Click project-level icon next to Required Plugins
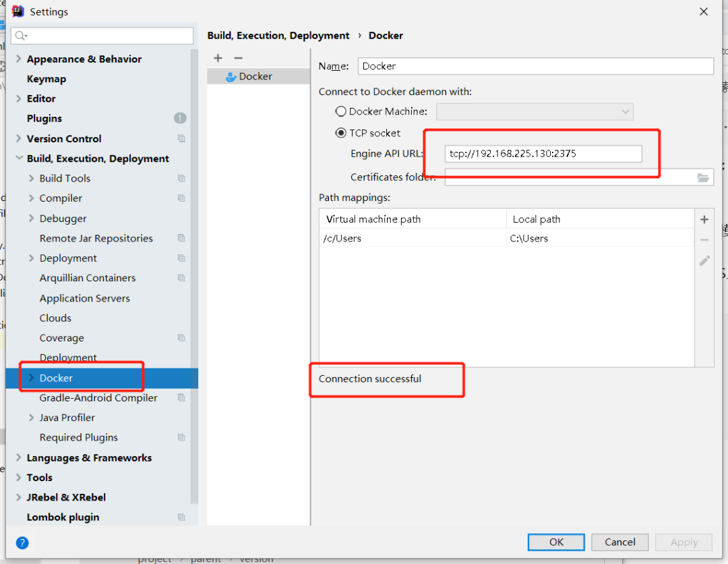 pyautogui.click(x=181, y=438)
